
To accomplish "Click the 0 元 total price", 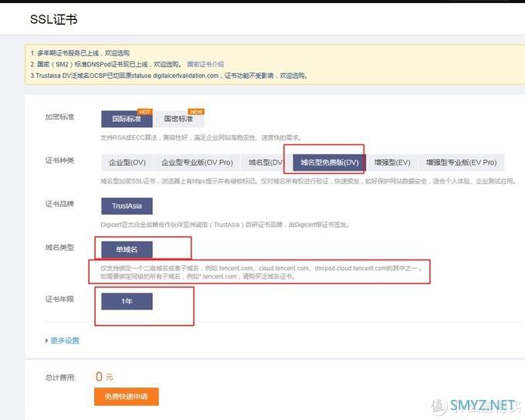I will pyautogui.click(x=103, y=377).
